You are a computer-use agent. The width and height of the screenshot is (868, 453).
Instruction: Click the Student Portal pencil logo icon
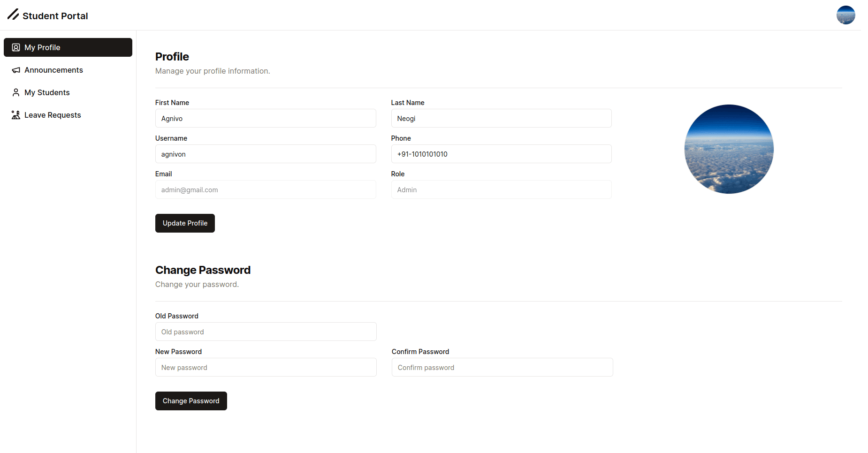click(x=13, y=15)
